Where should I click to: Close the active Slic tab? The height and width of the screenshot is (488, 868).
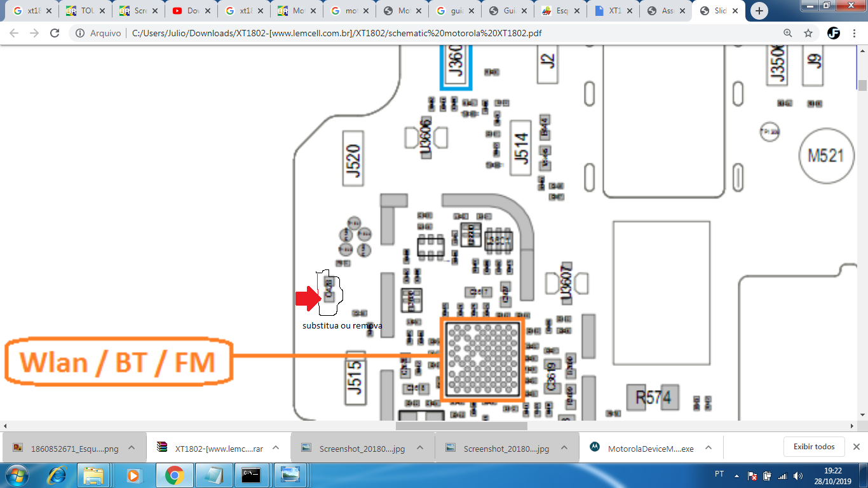pyautogui.click(x=735, y=11)
